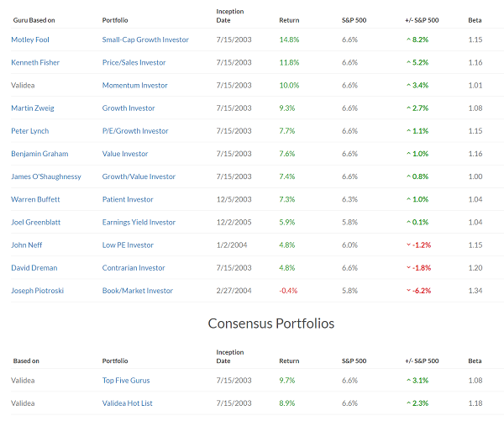Click Guru Based on column header

(34, 20)
